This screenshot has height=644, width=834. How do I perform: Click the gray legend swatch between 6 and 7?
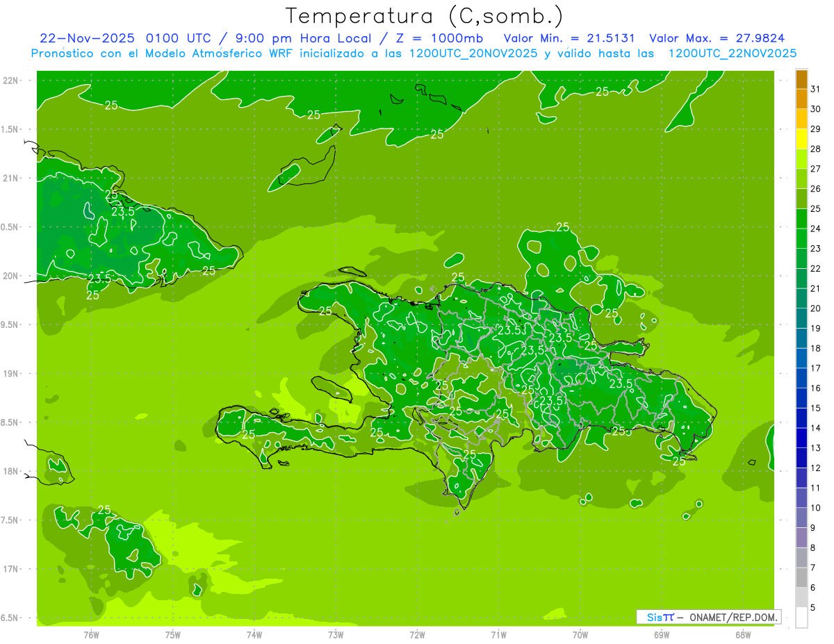click(x=801, y=577)
